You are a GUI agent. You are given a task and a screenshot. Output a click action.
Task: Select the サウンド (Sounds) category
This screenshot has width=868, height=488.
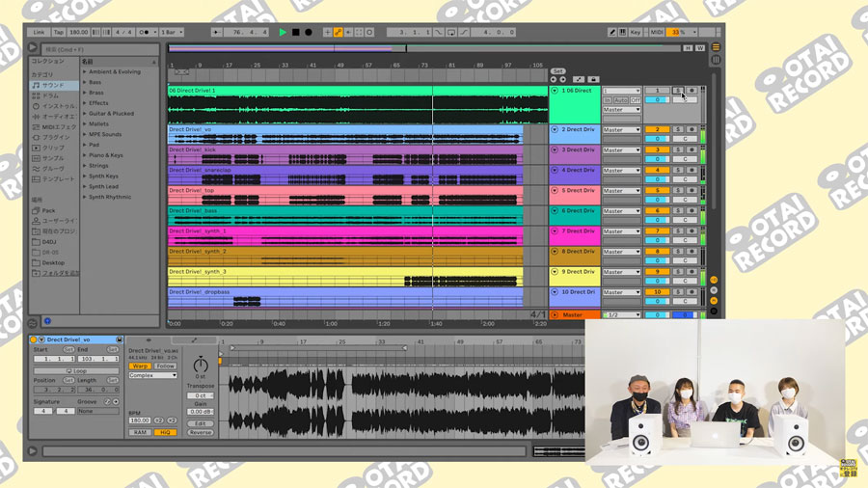53,85
